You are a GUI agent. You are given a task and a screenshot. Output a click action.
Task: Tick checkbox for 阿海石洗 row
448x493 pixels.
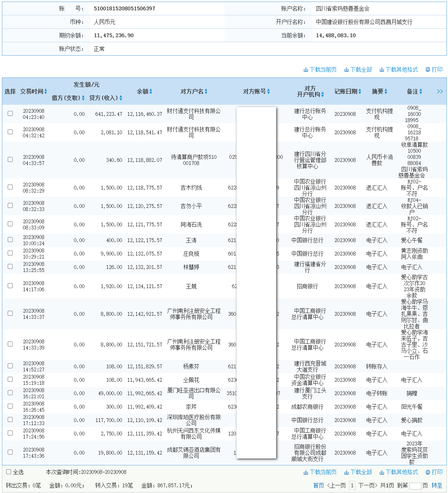[x=10, y=224]
